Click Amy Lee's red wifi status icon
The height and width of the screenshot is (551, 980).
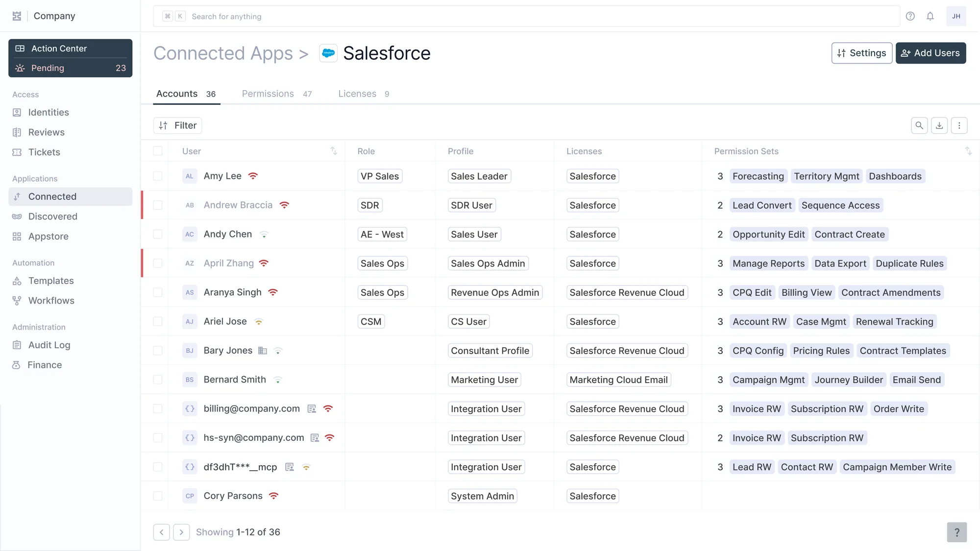point(253,176)
